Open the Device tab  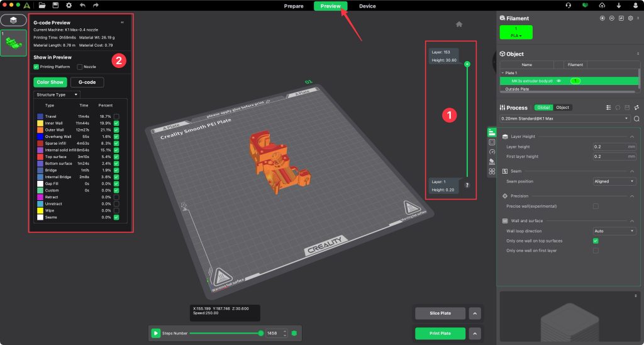[367, 6]
